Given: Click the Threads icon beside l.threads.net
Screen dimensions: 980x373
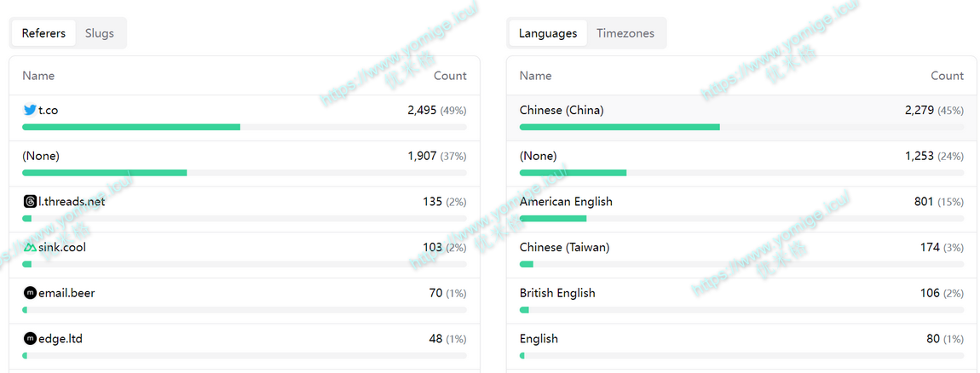Looking at the screenshot, I should (x=30, y=202).
